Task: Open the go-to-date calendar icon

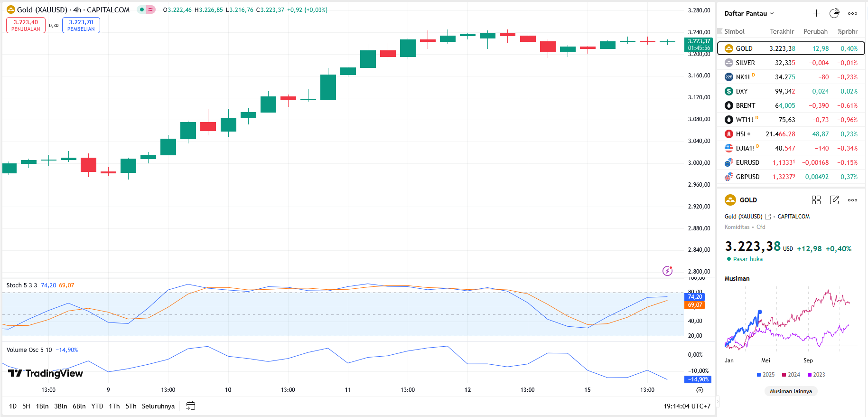Action: point(191,406)
